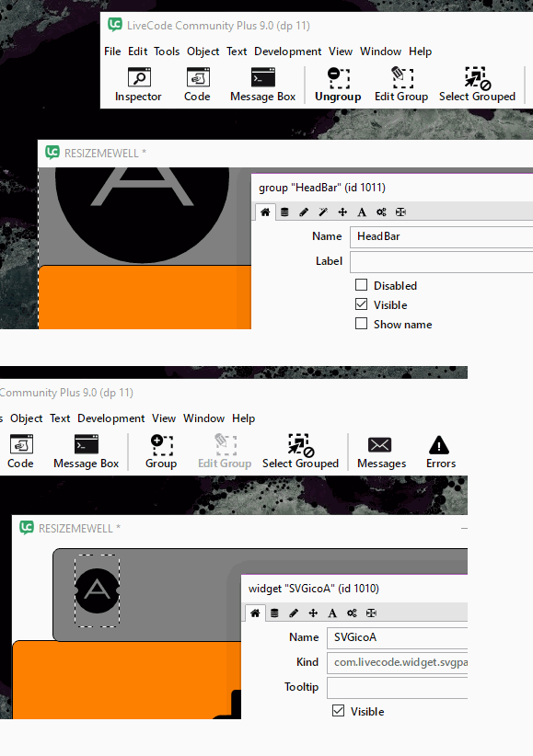This screenshot has height=756, width=533.
Task: Toggle the Visible checkbox for group HeadBar
Action: [361, 304]
